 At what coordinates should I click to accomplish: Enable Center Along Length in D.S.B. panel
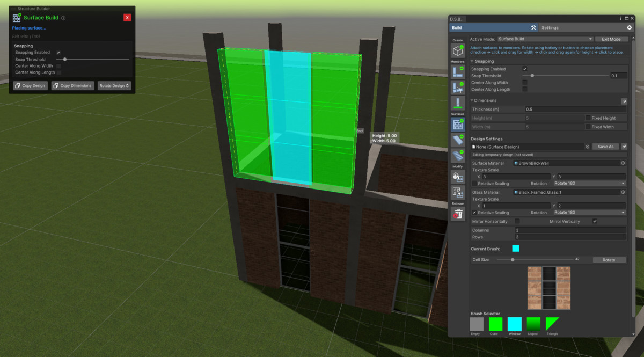pos(524,90)
